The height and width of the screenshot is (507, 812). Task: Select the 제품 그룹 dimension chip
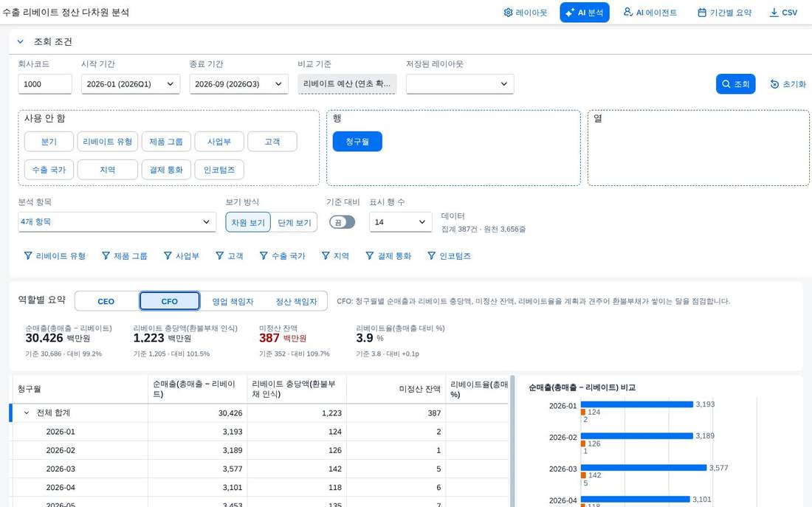tap(166, 142)
